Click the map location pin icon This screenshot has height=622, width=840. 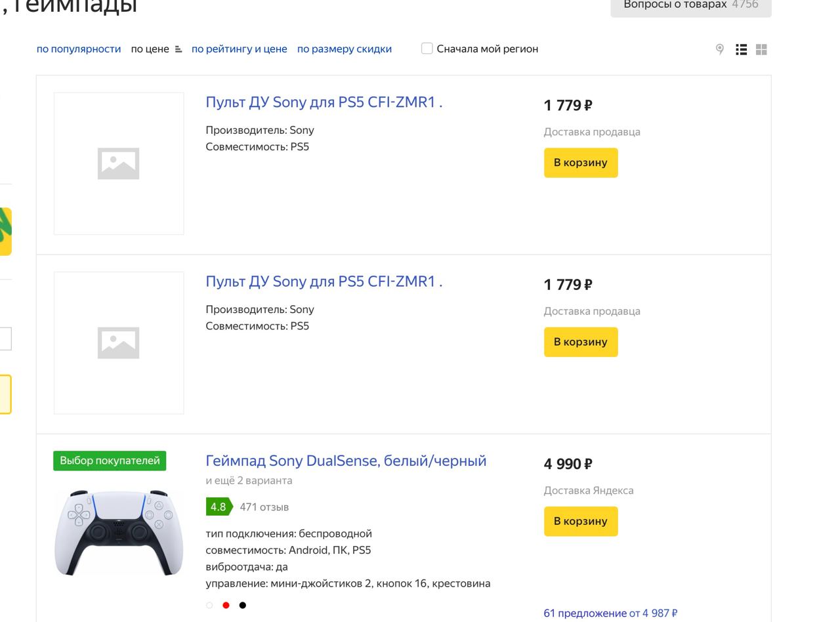coord(719,49)
